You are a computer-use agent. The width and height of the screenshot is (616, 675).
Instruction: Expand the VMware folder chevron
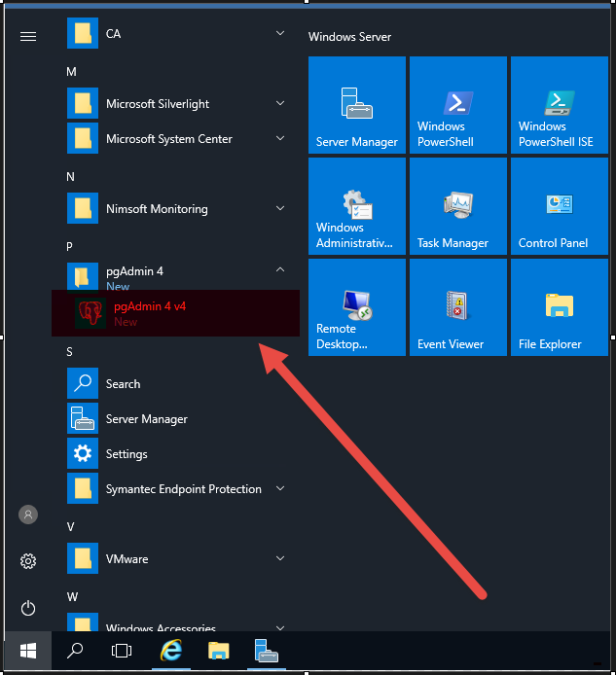click(x=280, y=558)
